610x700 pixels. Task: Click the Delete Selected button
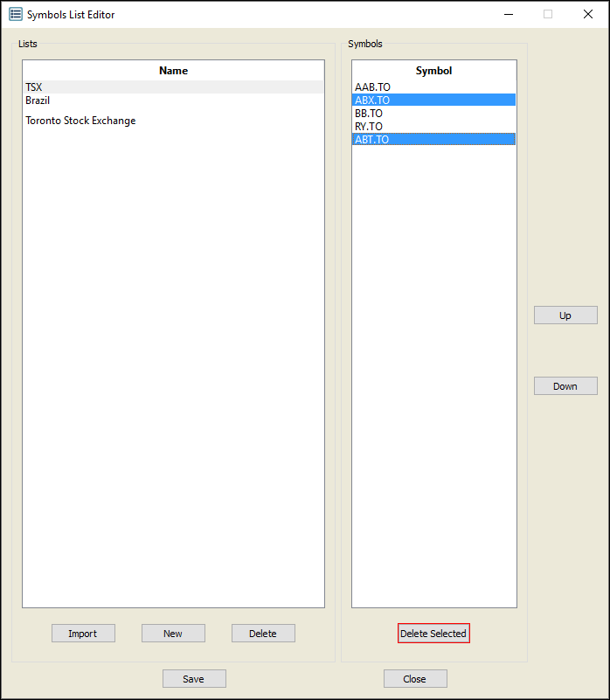[x=433, y=634]
